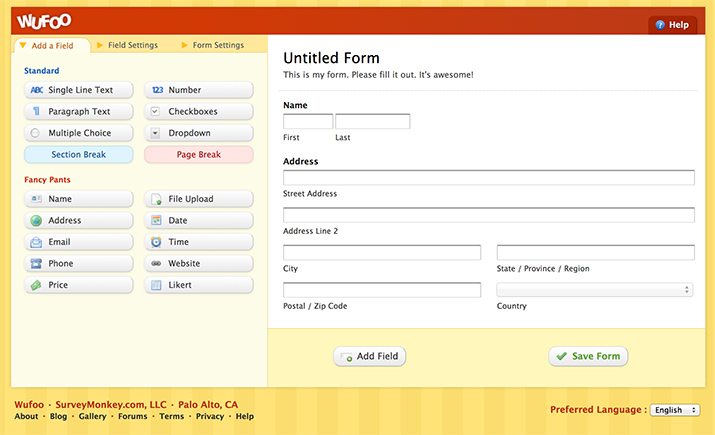Click the First name input
The width and height of the screenshot is (715, 435).
(308, 121)
